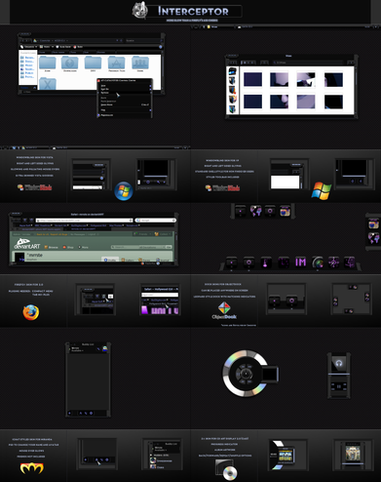The image size is (381, 482).
Task: Click the ObjectDock logo icon
Action: click(224, 308)
